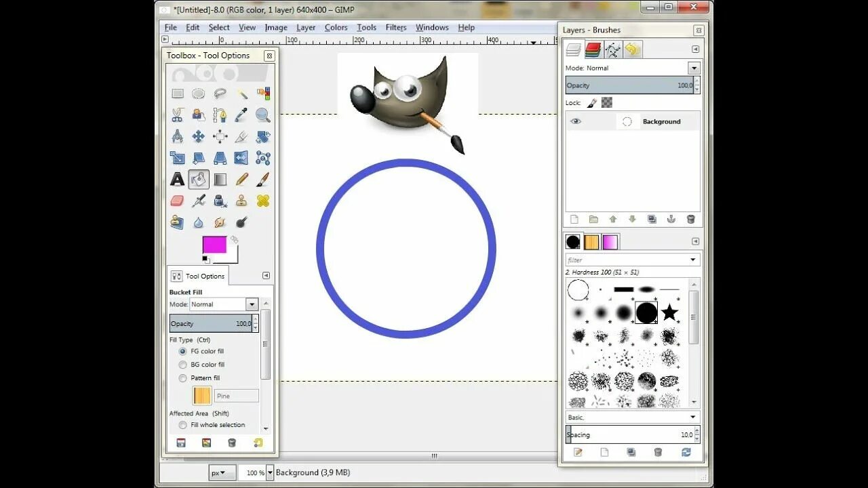Select the Zoom magnifier tool

tap(263, 115)
